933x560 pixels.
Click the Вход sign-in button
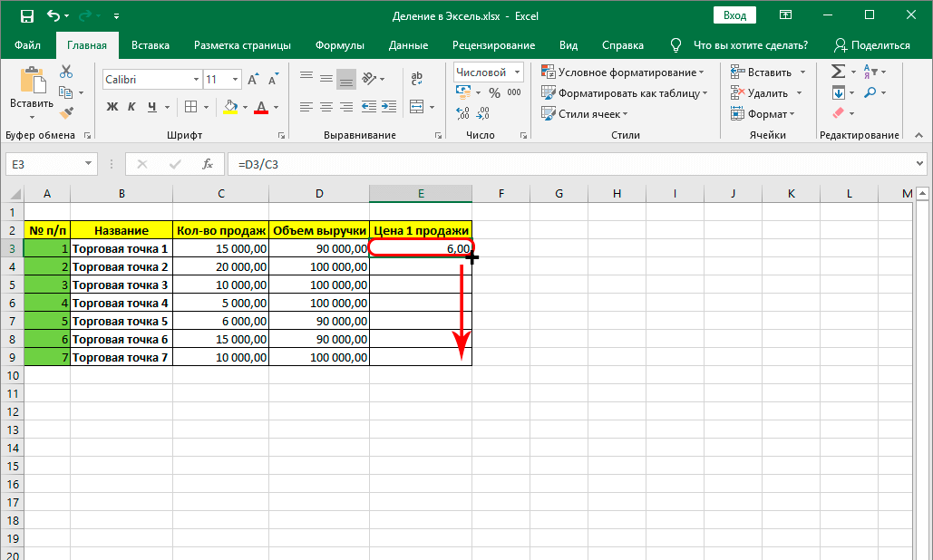click(x=735, y=15)
